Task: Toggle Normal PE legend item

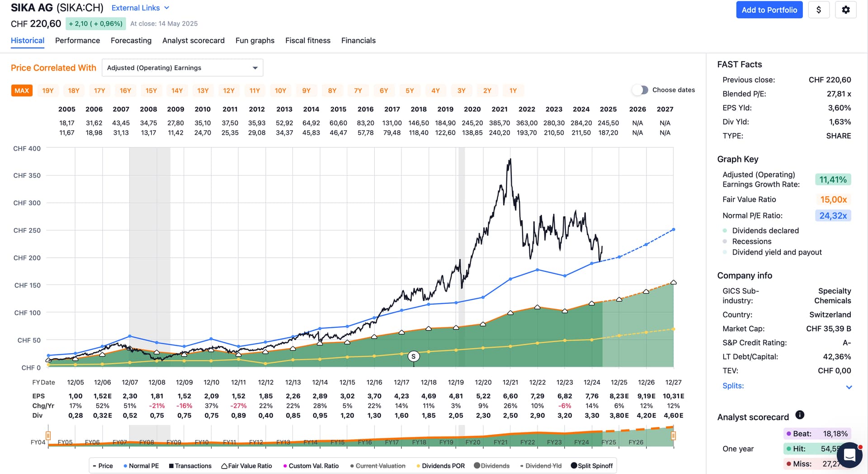Action: pos(141,466)
